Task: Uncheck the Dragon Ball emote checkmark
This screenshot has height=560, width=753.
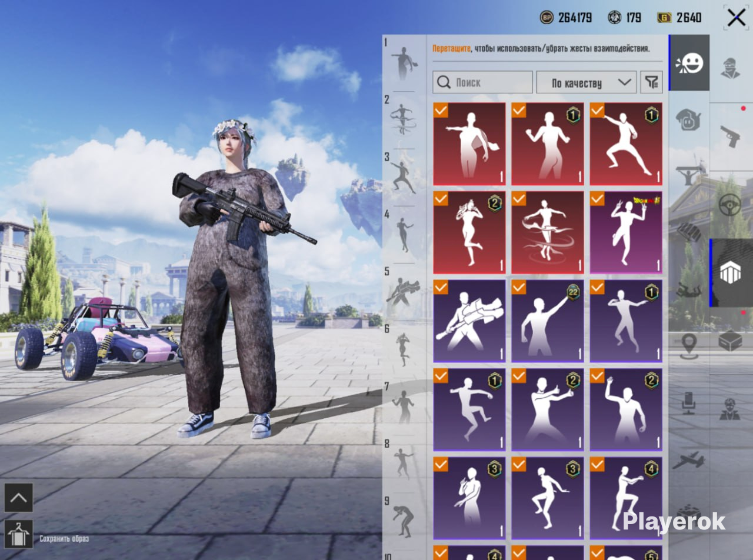Action: click(597, 199)
